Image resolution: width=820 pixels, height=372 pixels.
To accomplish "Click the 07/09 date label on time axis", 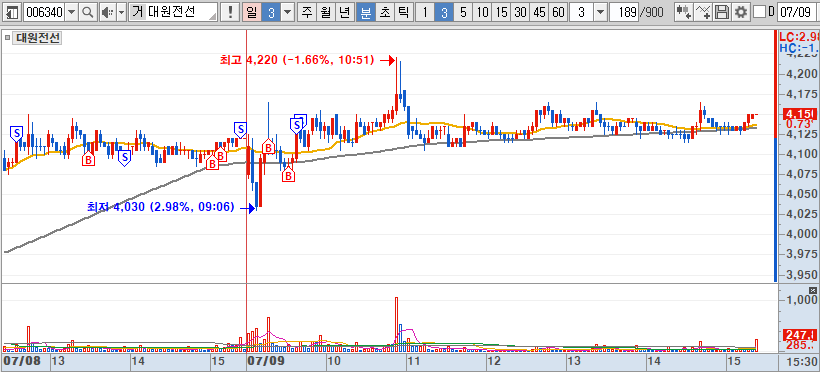I will pos(266,361).
